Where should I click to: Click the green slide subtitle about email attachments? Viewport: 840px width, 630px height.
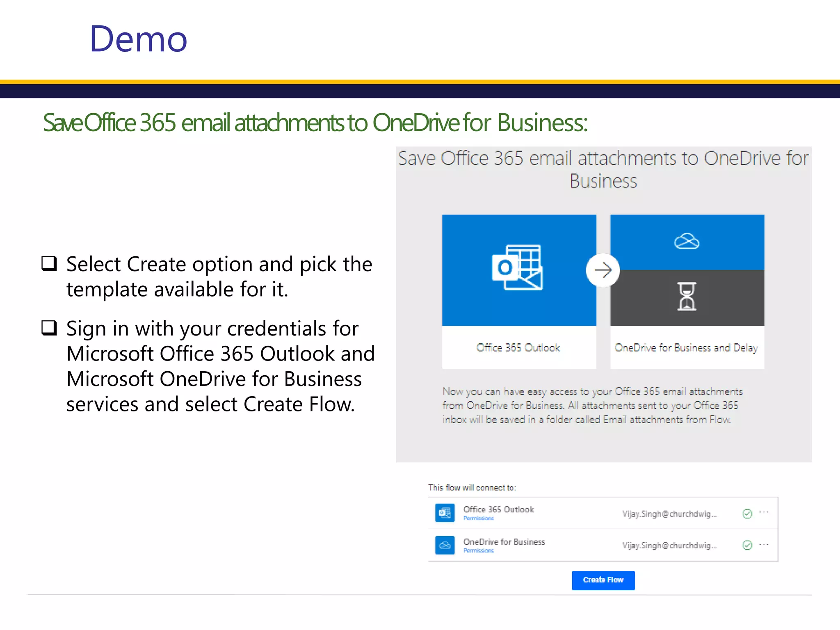point(315,123)
